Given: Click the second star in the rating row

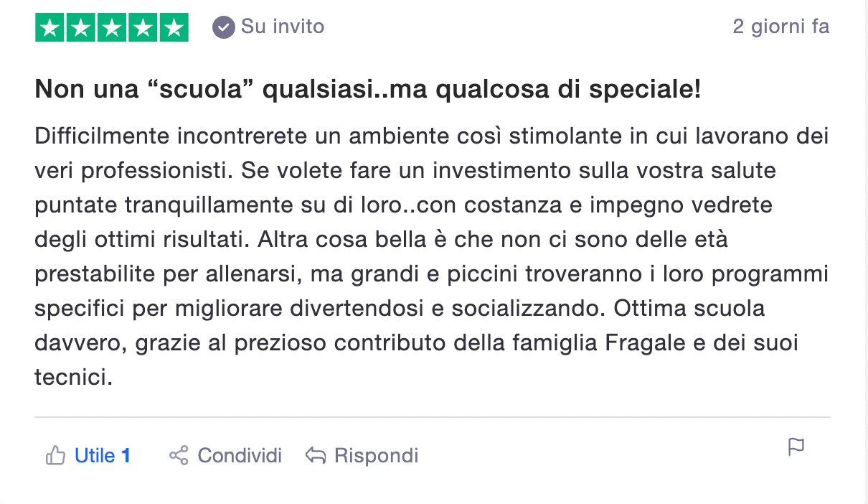Looking at the screenshot, I should (80, 27).
